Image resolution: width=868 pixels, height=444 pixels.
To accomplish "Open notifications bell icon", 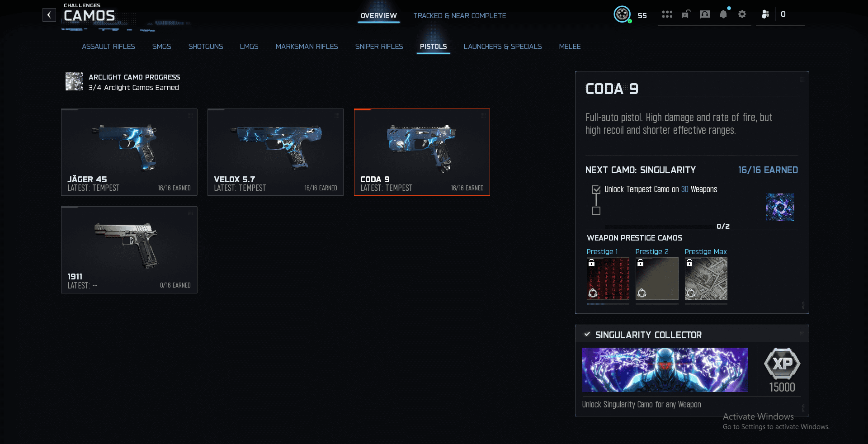I will 723,14.
